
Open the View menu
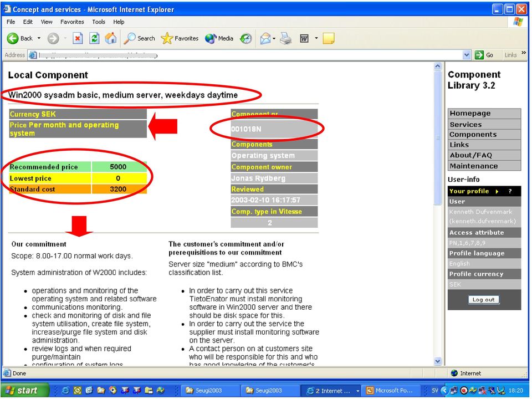pos(47,22)
